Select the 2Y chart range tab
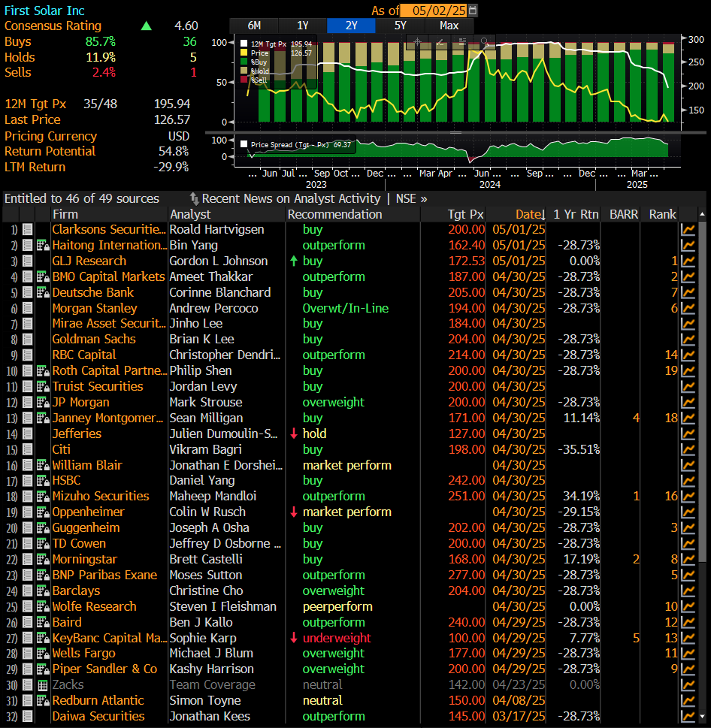 pos(352,26)
